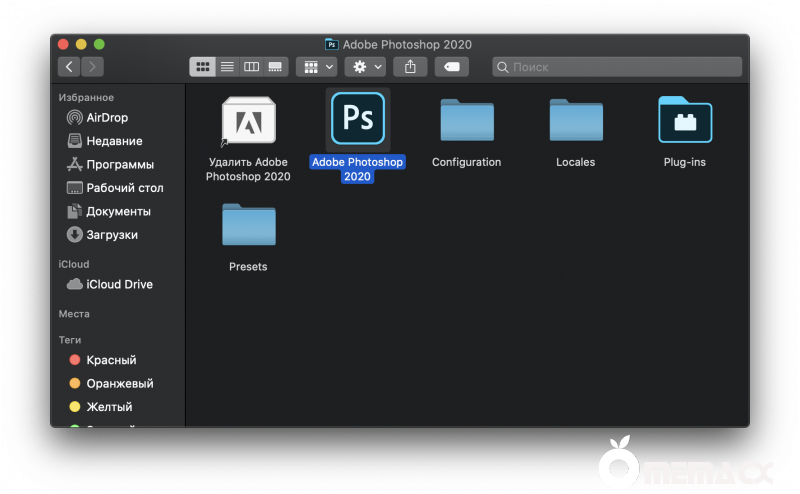Select the Оранжевый tag

(x=111, y=383)
